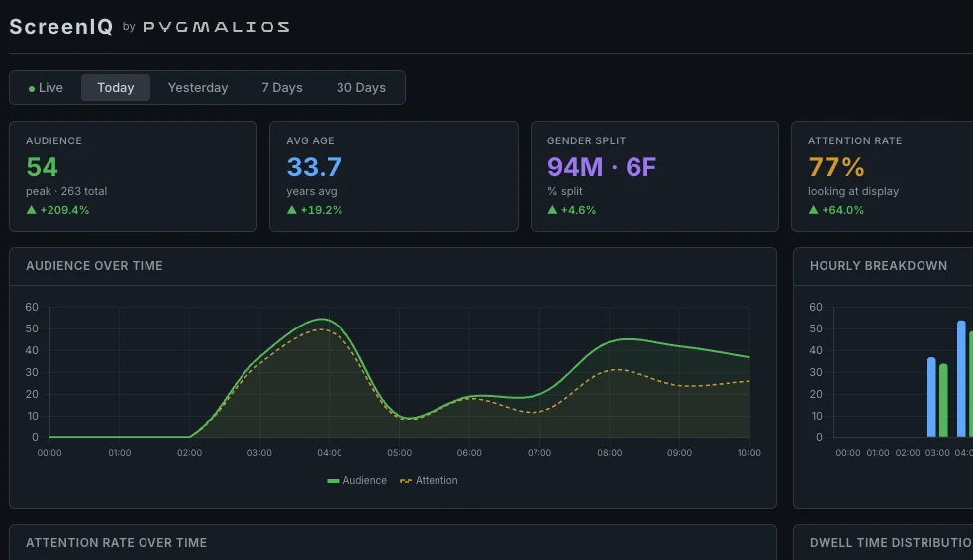Image resolution: width=973 pixels, height=560 pixels.
Task: Click the +64.0% attention change
Action: click(842, 210)
